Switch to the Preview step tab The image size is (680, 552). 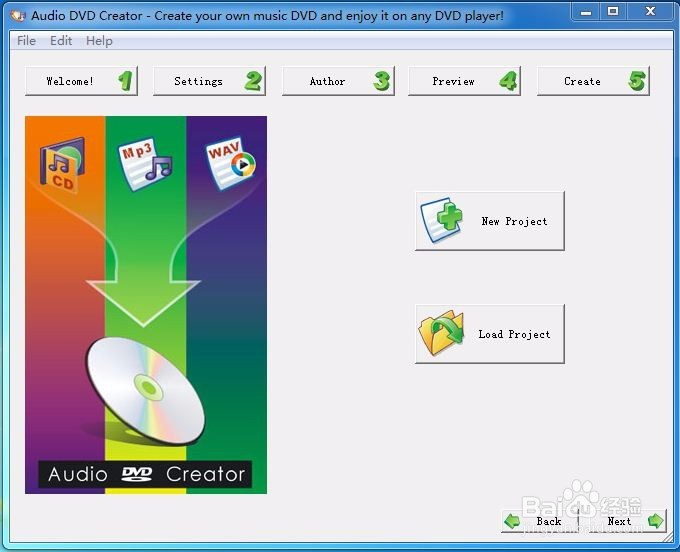[464, 81]
